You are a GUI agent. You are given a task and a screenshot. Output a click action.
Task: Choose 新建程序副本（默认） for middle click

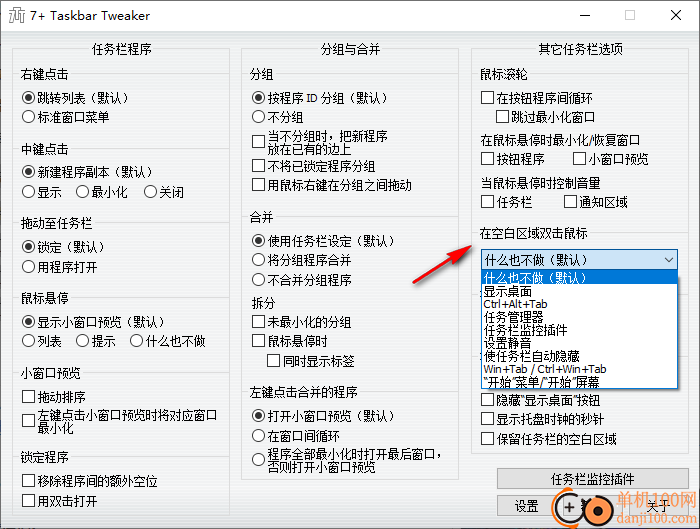tap(29, 171)
